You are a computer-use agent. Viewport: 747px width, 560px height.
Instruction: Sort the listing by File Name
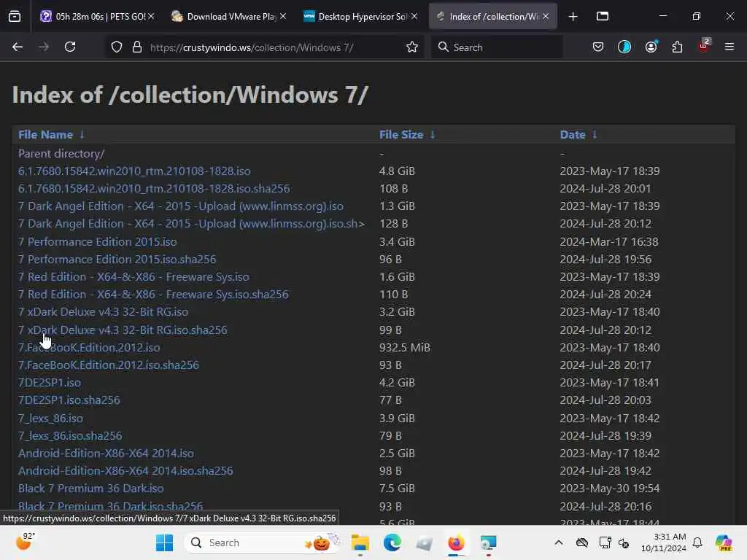pos(45,135)
